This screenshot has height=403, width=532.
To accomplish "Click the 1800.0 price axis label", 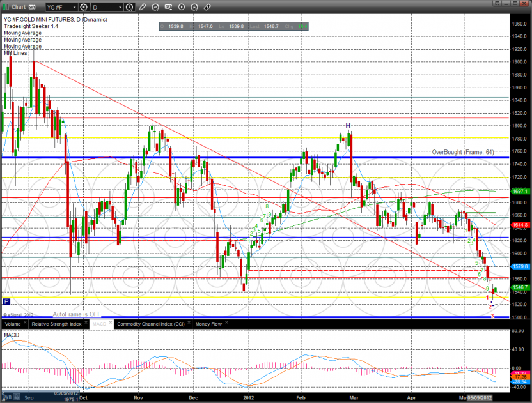I will (519, 125).
